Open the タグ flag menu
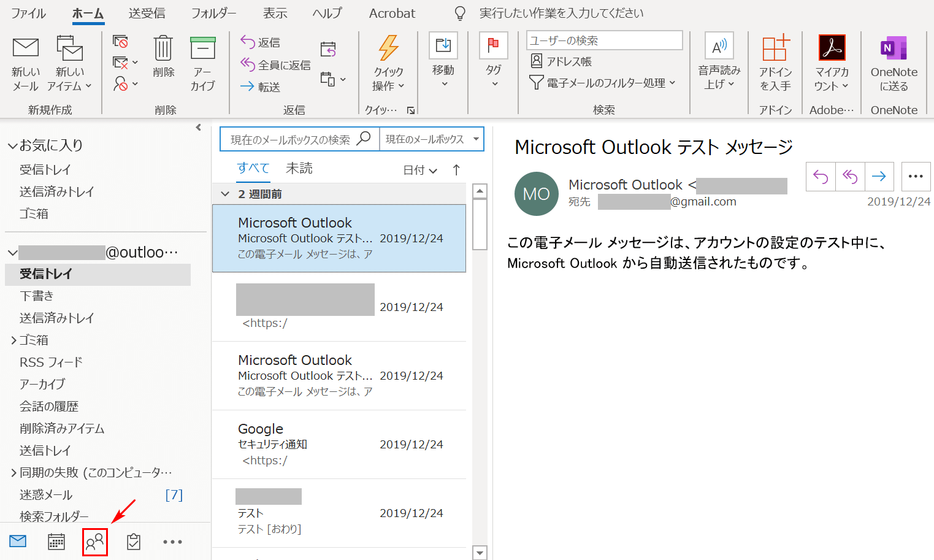 (493, 60)
